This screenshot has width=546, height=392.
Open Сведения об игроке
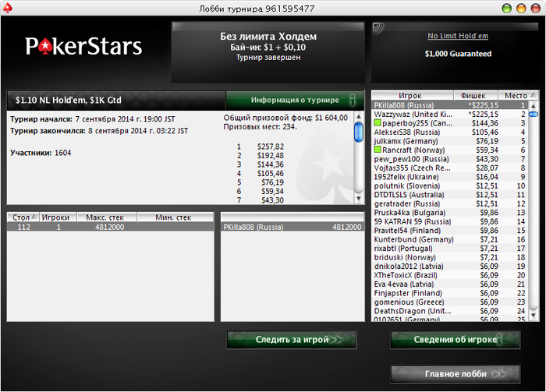456,340
